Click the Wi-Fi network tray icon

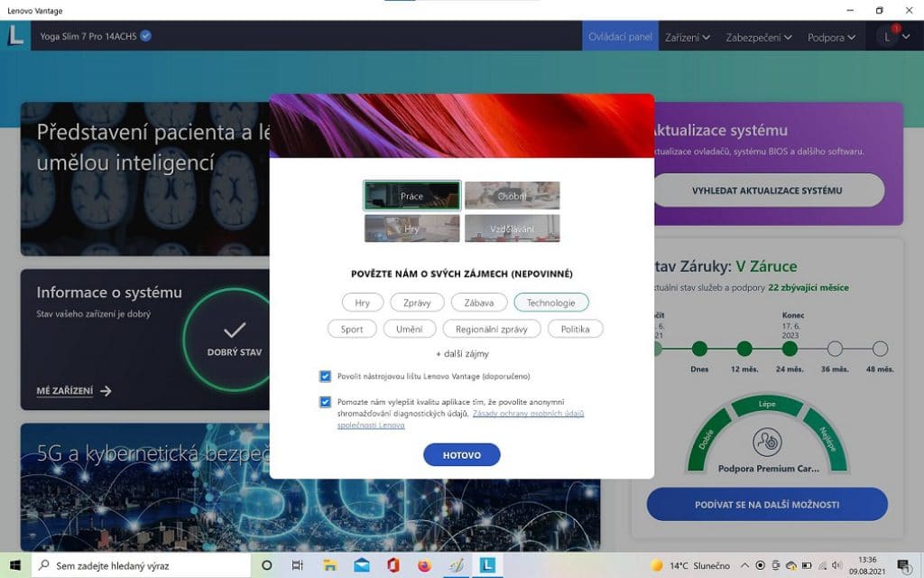click(822, 565)
